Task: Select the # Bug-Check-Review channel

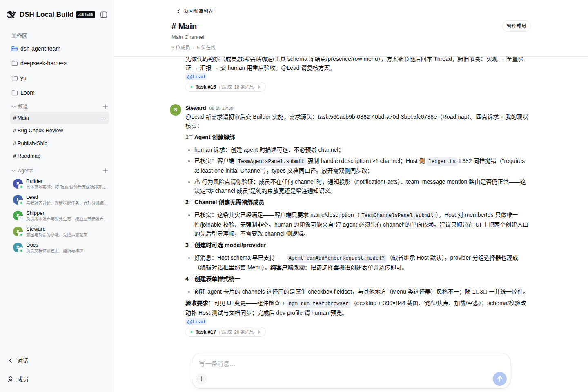Action: [x=60, y=131]
